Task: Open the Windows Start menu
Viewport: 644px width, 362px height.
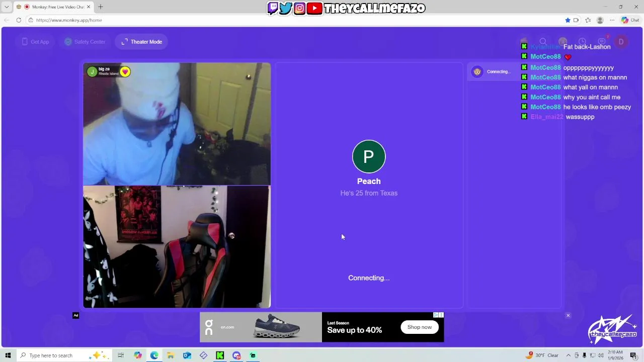Action: click(8, 355)
